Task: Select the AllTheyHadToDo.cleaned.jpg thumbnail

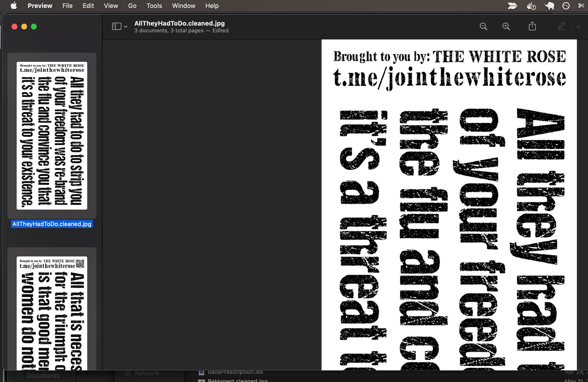Action: click(52, 135)
